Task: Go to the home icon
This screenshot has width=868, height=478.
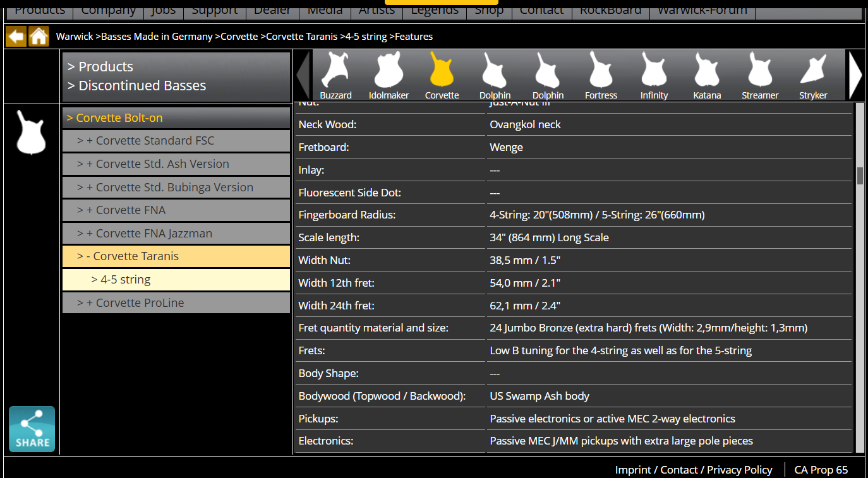Action: point(39,37)
